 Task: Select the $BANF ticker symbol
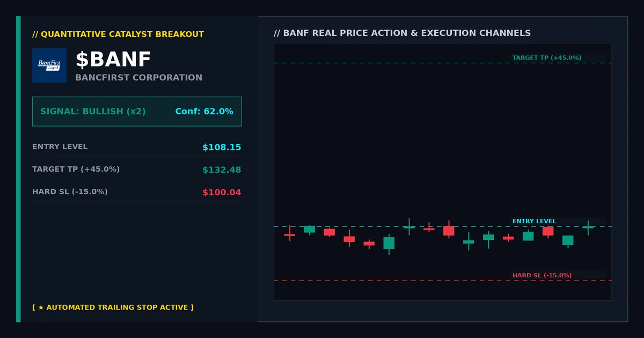[x=113, y=60]
